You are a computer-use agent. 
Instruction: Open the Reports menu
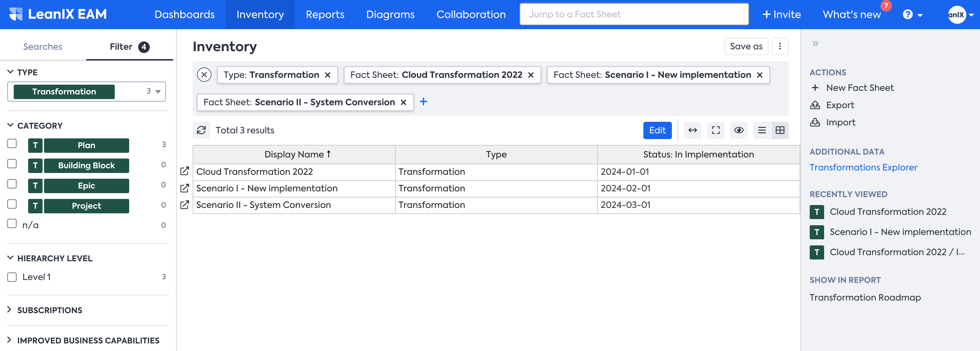coord(325,14)
